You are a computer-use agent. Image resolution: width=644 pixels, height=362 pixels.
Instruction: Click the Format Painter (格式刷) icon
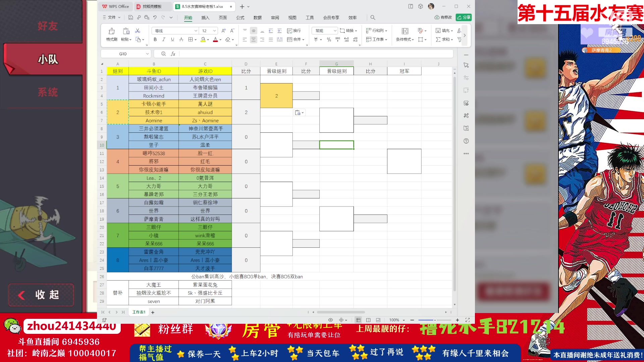pos(112,31)
